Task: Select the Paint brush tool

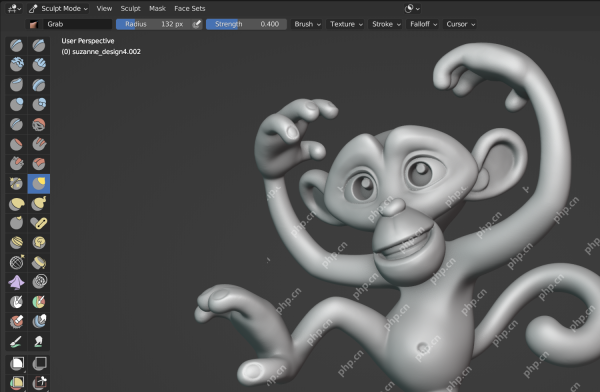Action: pyautogui.click(x=16, y=341)
